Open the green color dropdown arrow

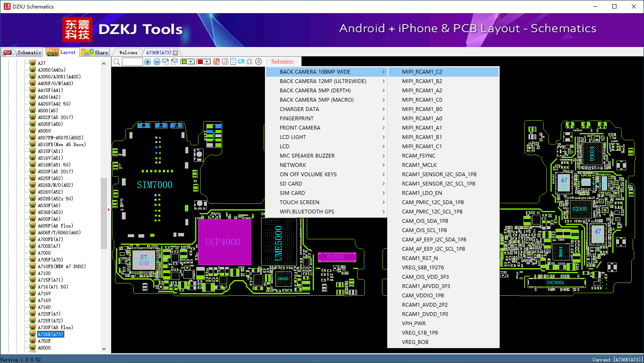(191, 62)
